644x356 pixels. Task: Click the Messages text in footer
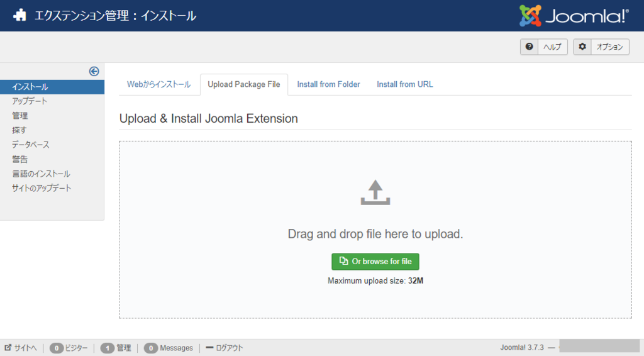pyautogui.click(x=176, y=348)
